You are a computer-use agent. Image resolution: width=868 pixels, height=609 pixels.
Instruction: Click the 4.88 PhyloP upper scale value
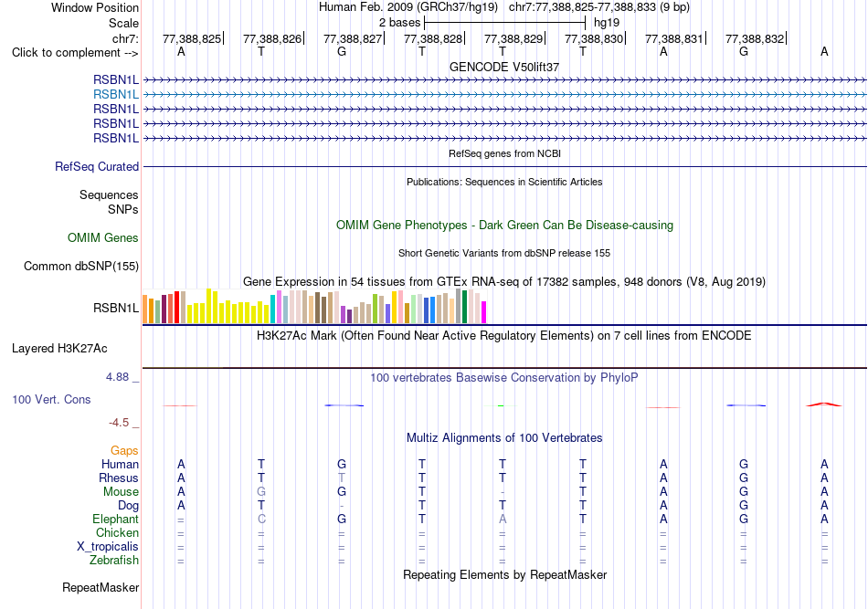tap(117, 377)
